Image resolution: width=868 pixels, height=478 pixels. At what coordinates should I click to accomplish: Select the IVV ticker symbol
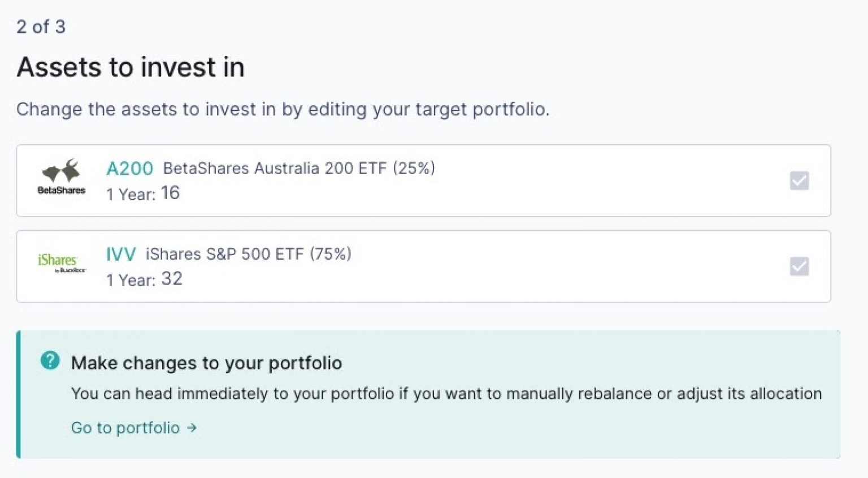pos(120,254)
